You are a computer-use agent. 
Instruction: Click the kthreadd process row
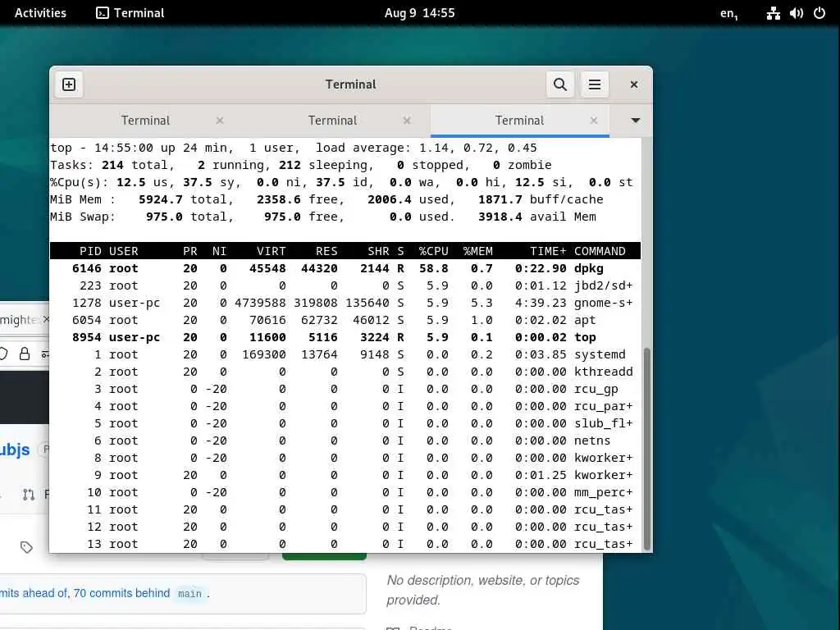point(345,372)
